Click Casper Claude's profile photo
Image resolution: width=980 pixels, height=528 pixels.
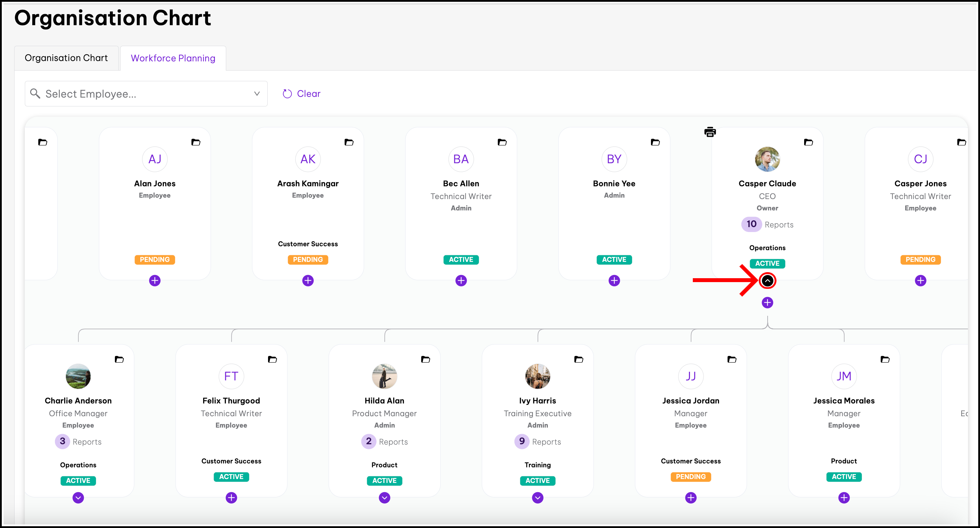[767, 159]
